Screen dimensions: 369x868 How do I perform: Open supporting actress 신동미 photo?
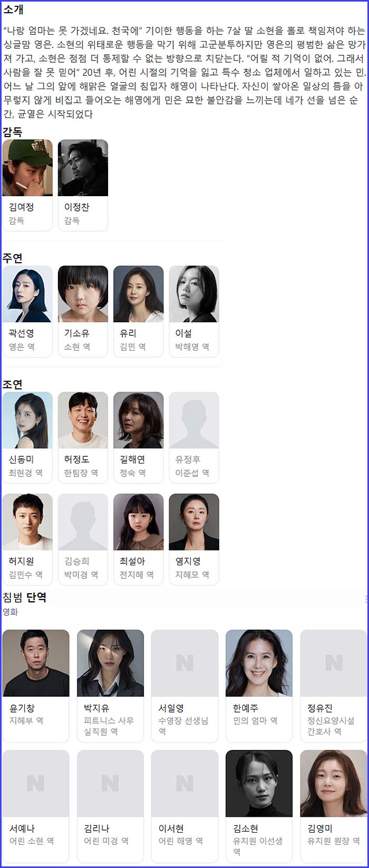click(27, 420)
